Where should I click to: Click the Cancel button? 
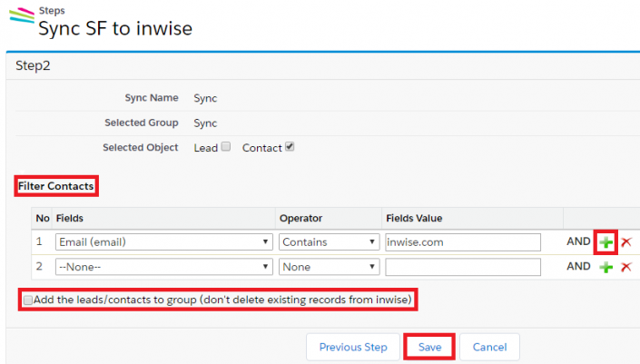[489, 347]
